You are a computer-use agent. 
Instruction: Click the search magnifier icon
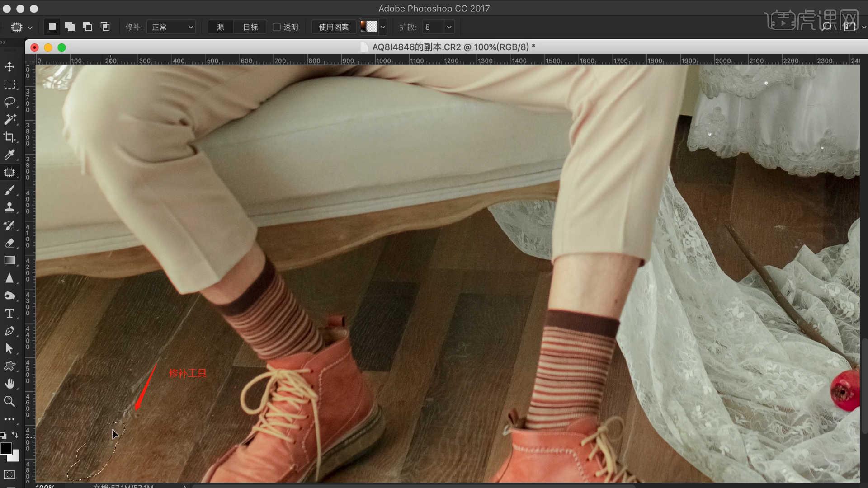(826, 27)
